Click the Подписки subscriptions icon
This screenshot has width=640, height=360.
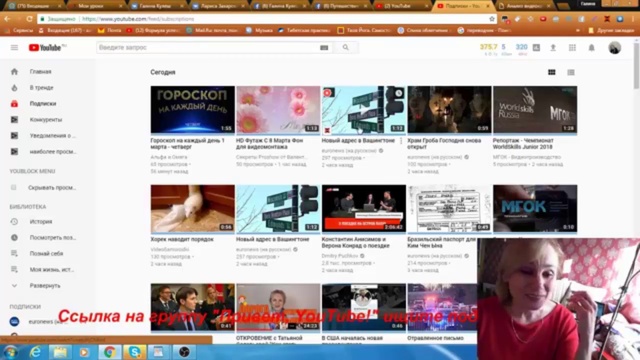tap(14, 104)
